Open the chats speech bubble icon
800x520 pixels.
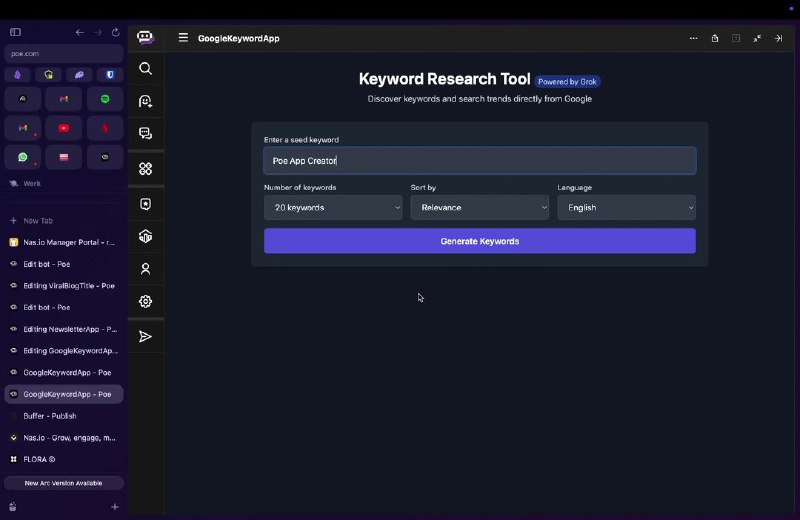146,134
